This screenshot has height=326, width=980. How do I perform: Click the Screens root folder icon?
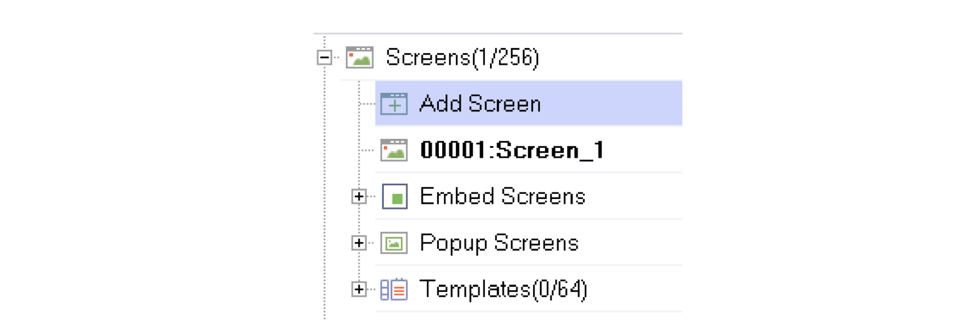pyautogui.click(x=359, y=57)
